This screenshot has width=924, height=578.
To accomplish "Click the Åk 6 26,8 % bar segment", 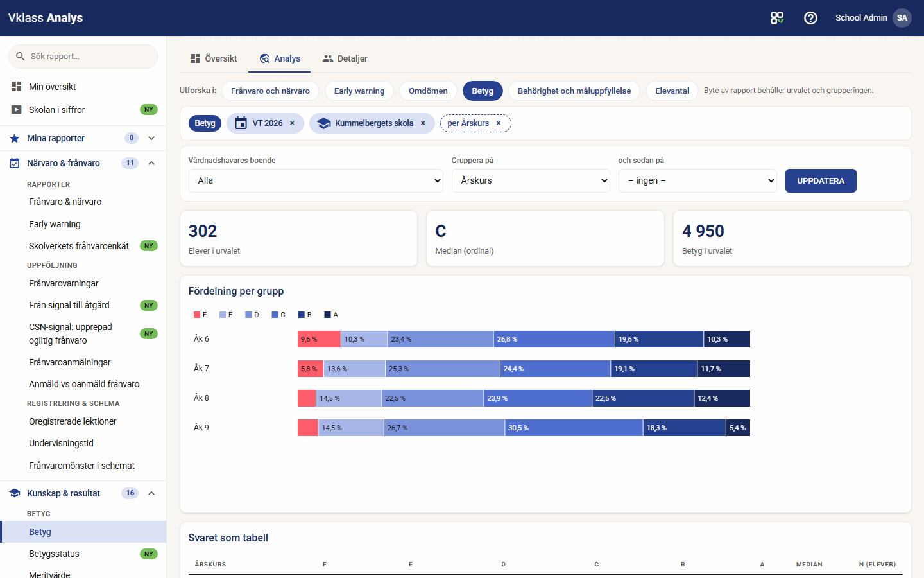I will pos(554,339).
